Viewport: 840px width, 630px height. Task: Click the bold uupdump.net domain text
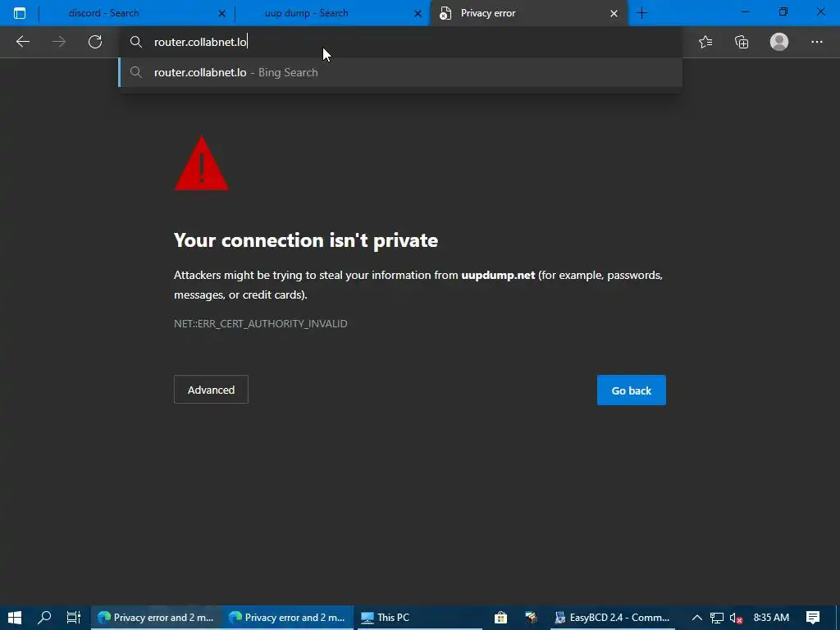click(498, 275)
